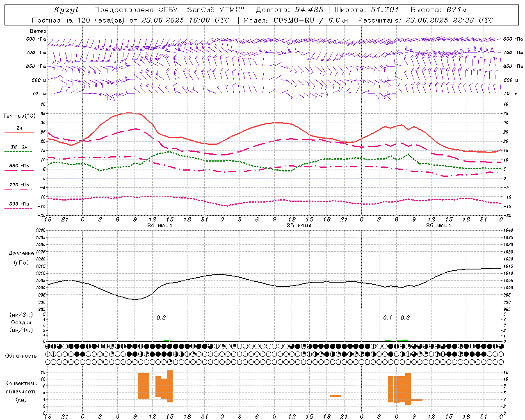Click the "1040" value on left pressure axis
This screenshot has height=420, width=525.
click(41, 231)
